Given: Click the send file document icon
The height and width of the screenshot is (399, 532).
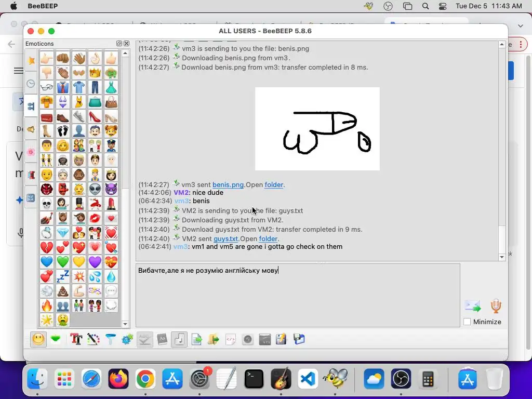Looking at the screenshot, I should pos(196,339).
